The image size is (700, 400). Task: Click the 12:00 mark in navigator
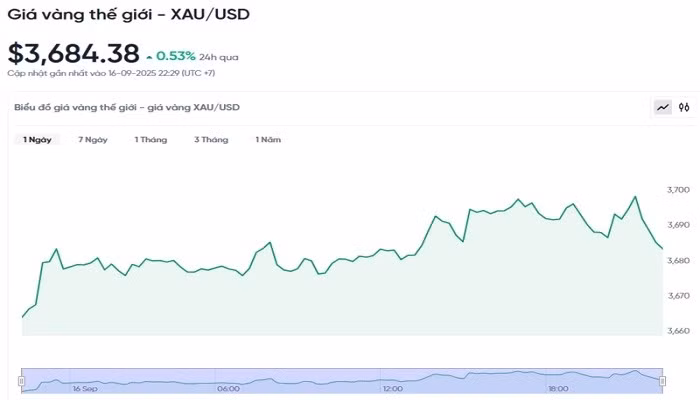point(392,388)
